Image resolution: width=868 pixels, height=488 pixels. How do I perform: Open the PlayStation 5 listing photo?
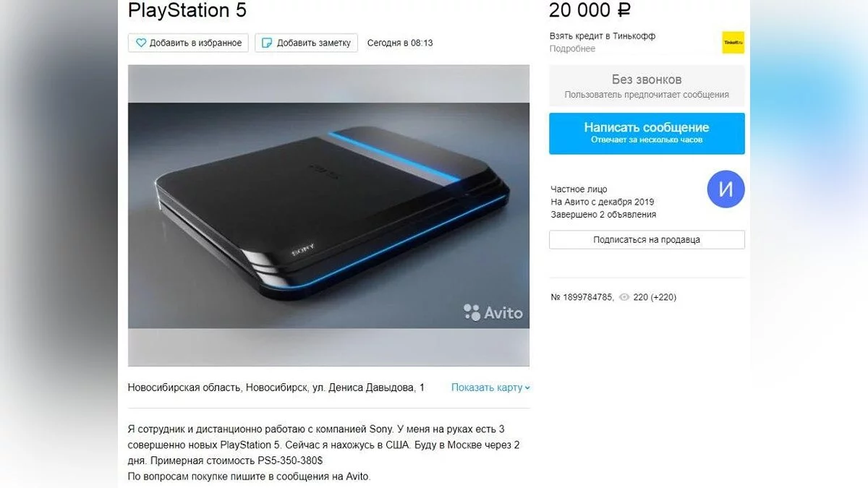point(328,215)
